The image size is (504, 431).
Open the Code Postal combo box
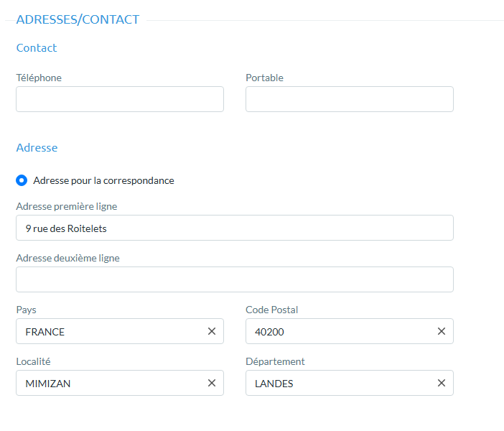[x=337, y=331]
